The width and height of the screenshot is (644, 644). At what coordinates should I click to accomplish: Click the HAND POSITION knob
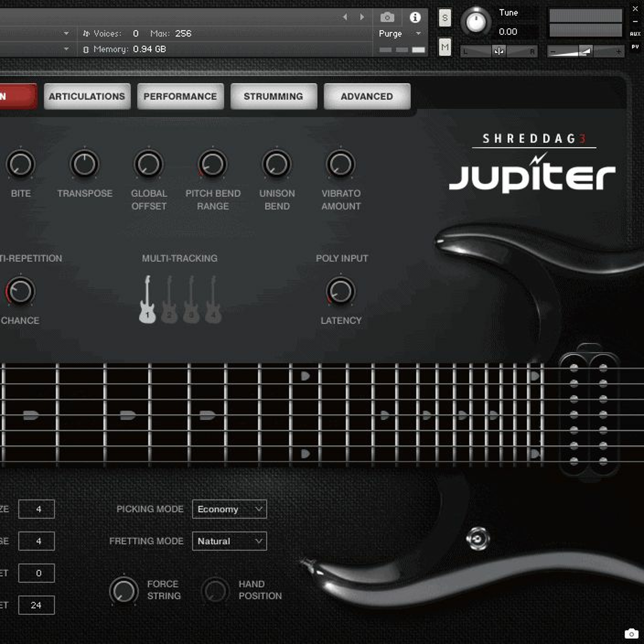[x=215, y=591]
